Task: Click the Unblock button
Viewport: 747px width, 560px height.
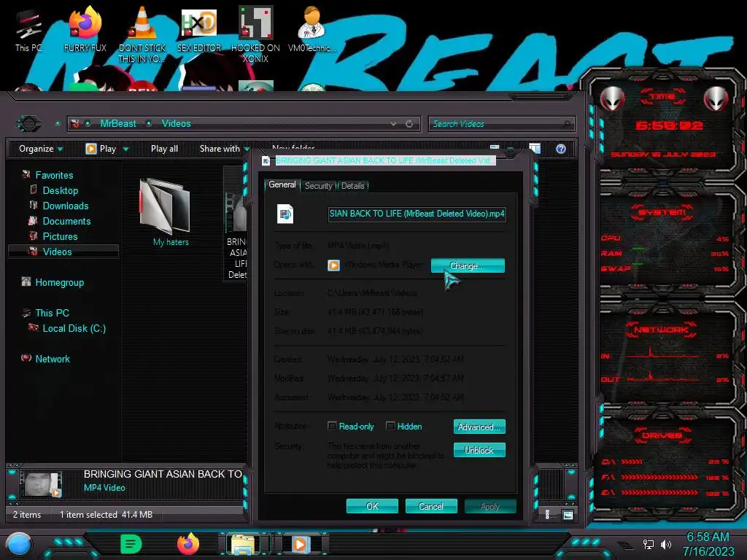Action: (x=479, y=450)
